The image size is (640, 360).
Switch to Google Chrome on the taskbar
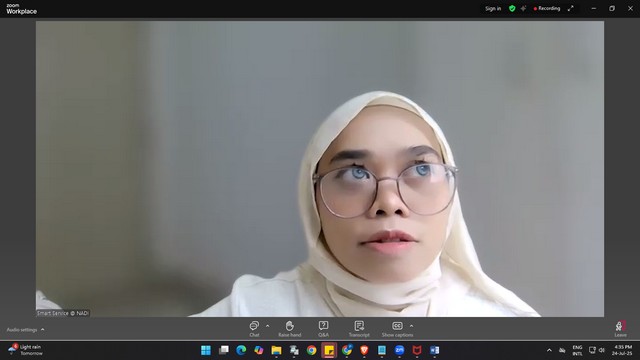pyautogui.click(x=311, y=350)
